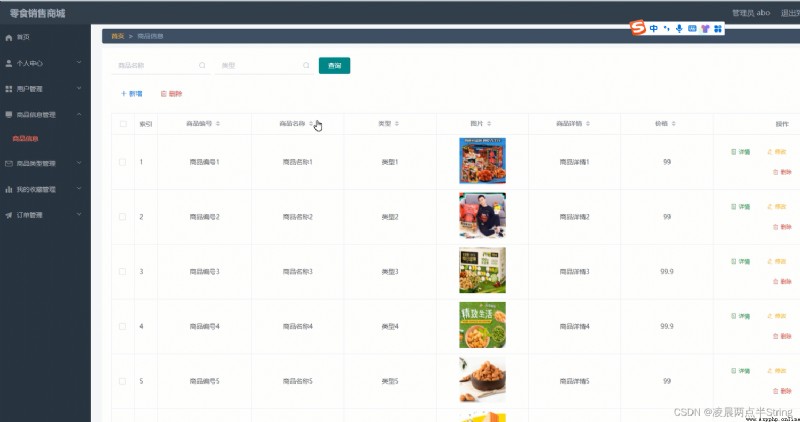This screenshot has width=800, height=422.
Task: Click 修改 for 商品名称2 row
Action: tap(777, 207)
